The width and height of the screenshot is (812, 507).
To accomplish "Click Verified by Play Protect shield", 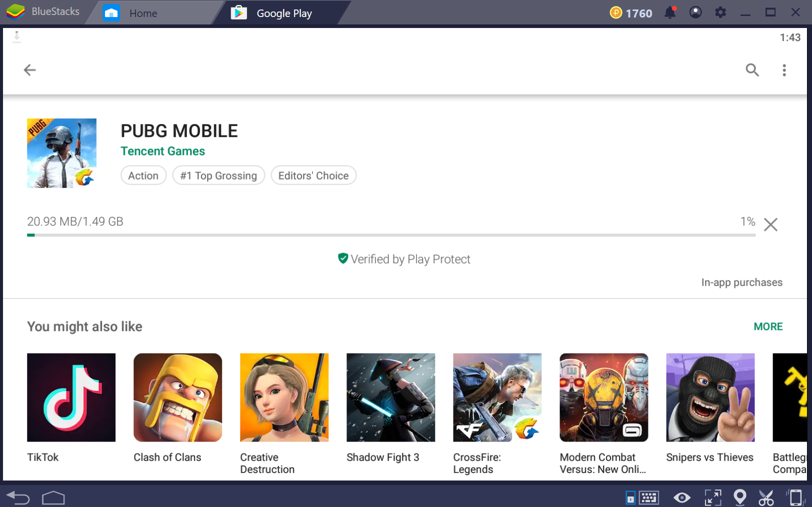I will tap(342, 258).
